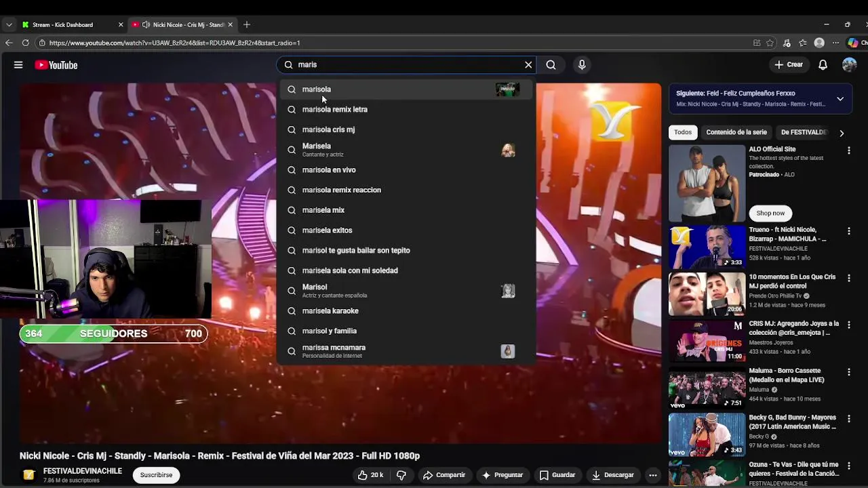
Task: Select the Todos filter chip
Action: tap(683, 132)
